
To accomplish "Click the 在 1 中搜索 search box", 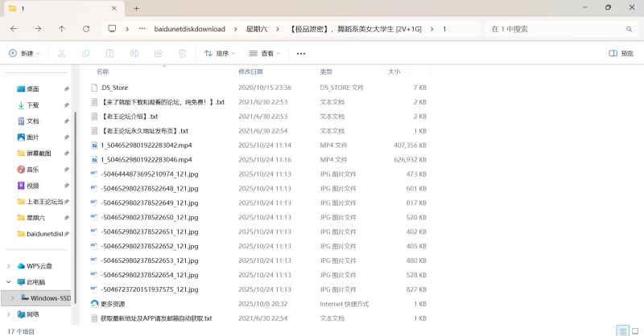I will [555, 29].
